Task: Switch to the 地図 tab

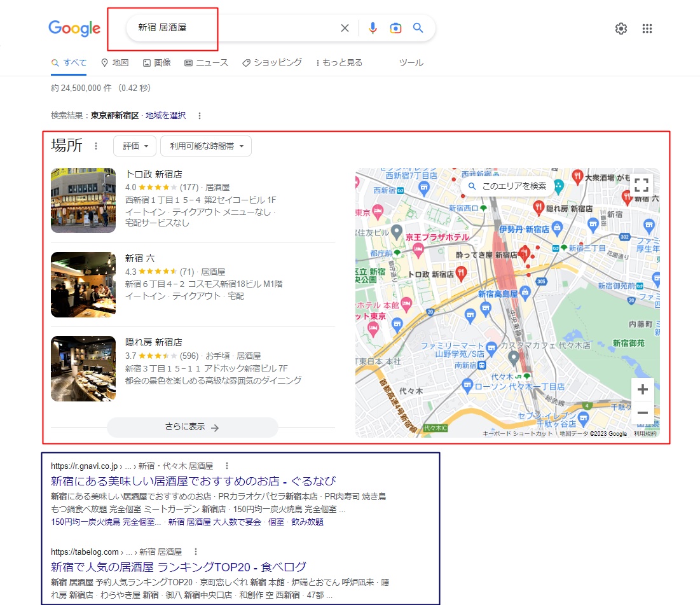Action: (114, 63)
